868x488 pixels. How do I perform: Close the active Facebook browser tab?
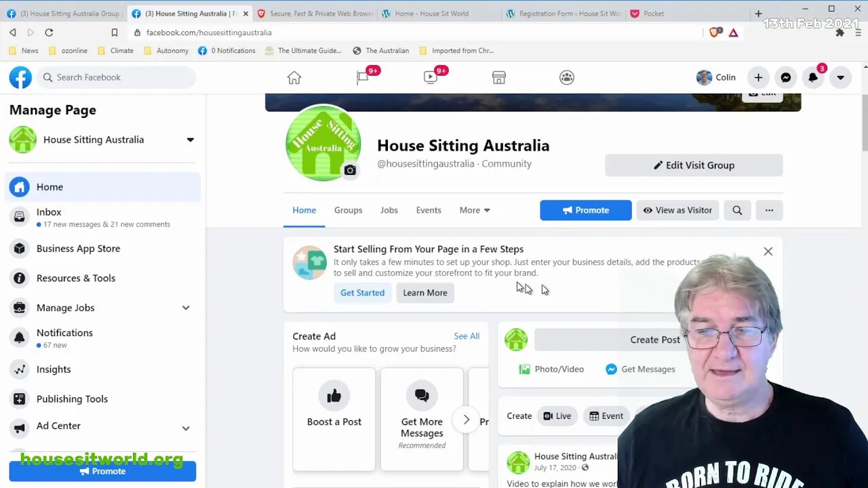pyautogui.click(x=245, y=14)
